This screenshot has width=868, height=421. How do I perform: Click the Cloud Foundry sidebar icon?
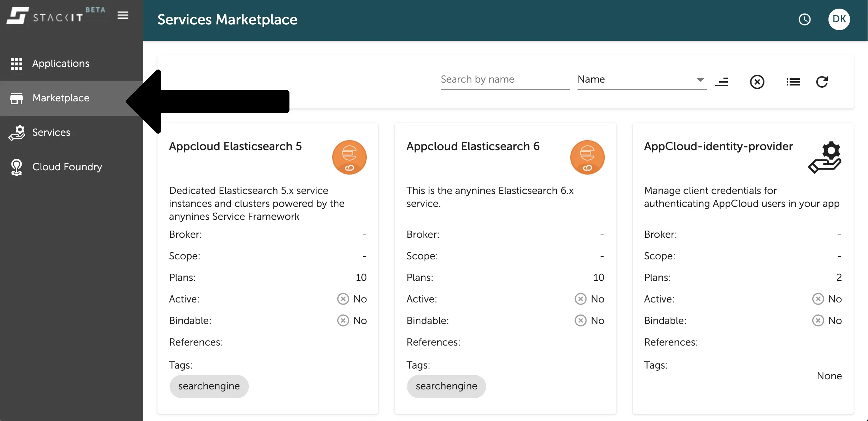17,167
